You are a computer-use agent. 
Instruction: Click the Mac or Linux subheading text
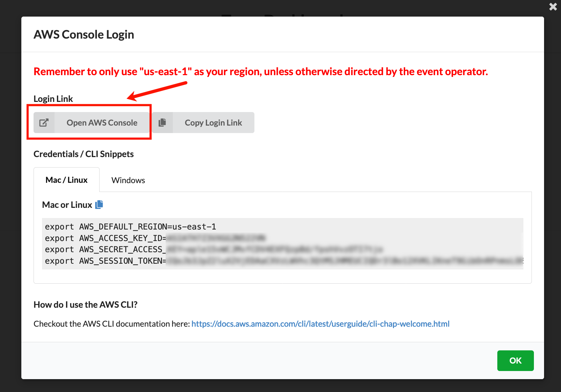point(67,205)
